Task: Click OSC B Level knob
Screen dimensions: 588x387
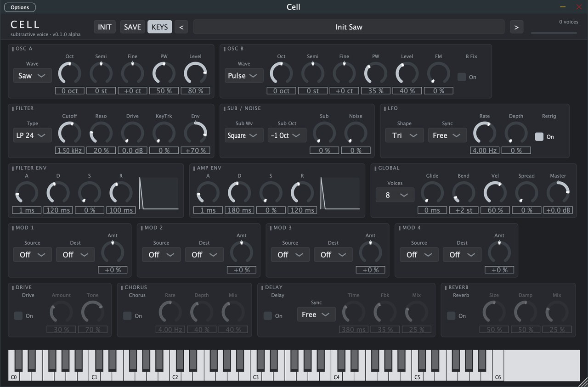Action: [407, 73]
